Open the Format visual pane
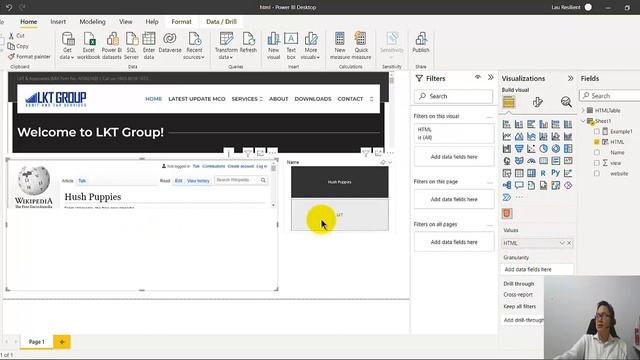The width and height of the screenshot is (640, 360). (538, 102)
